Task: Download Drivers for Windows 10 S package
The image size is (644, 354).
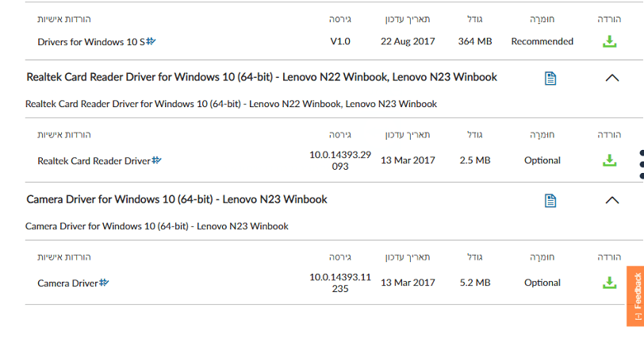Action: tap(609, 41)
